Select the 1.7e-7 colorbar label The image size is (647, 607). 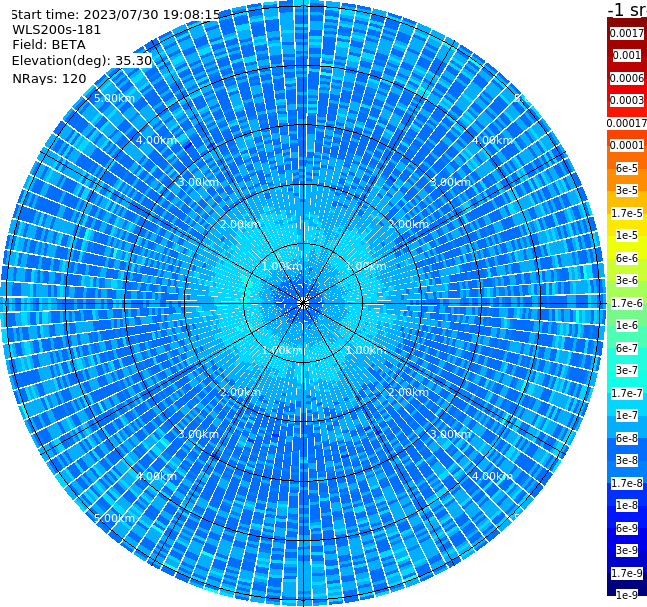(627, 393)
